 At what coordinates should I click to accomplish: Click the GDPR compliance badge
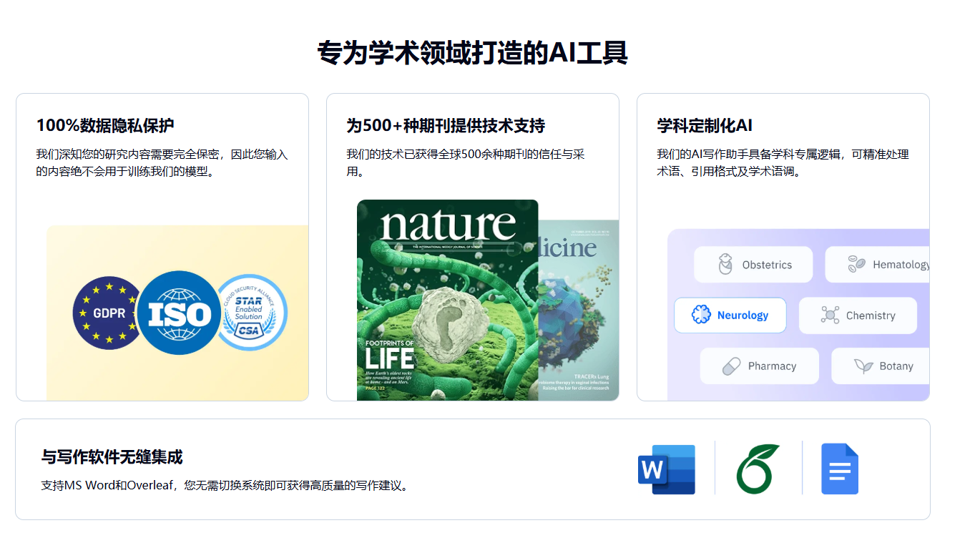(x=107, y=313)
